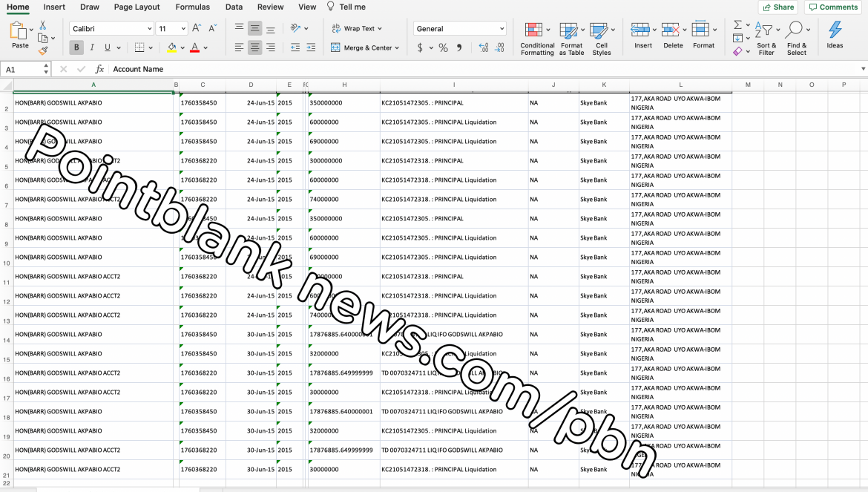Open Cell Styles gallery

pos(601,39)
